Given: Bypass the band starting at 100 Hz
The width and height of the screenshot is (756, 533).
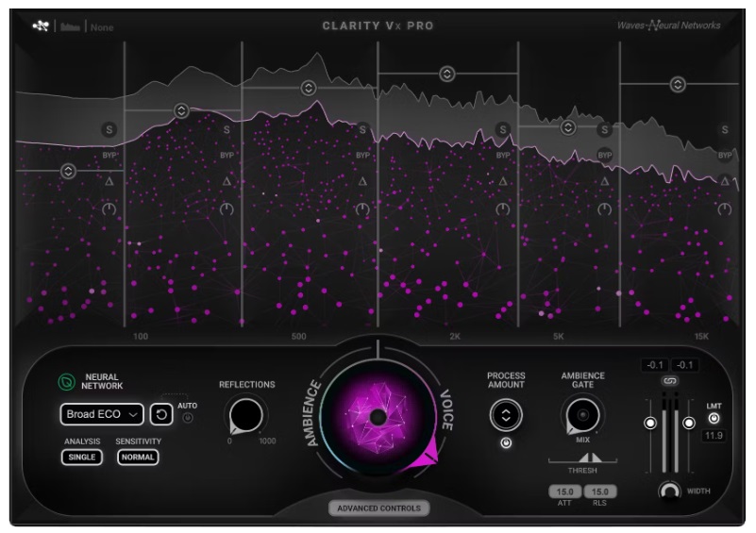Looking at the screenshot, I should (x=227, y=155).
